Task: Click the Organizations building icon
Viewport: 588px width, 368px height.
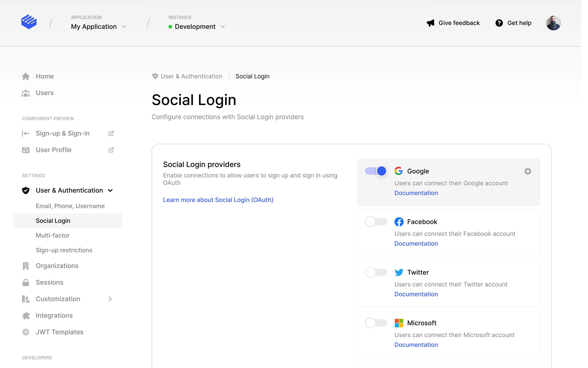Action: pyautogui.click(x=26, y=266)
